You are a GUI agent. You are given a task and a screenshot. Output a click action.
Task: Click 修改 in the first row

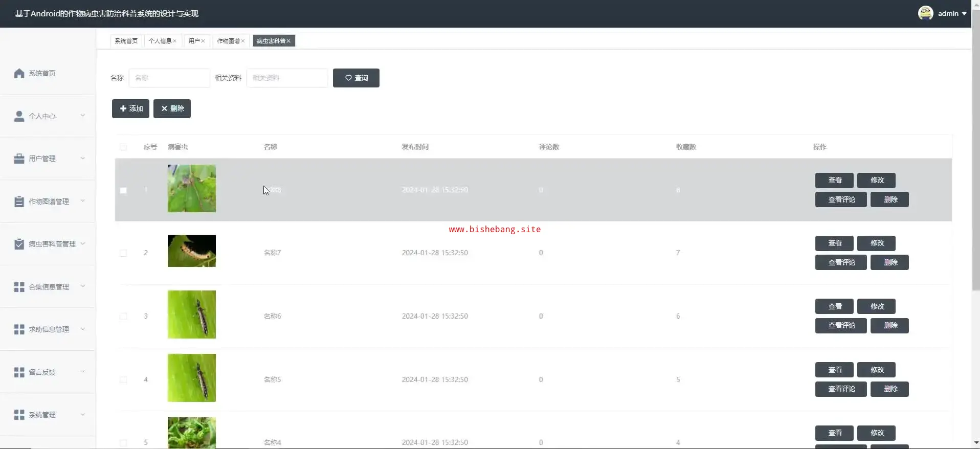877,180
